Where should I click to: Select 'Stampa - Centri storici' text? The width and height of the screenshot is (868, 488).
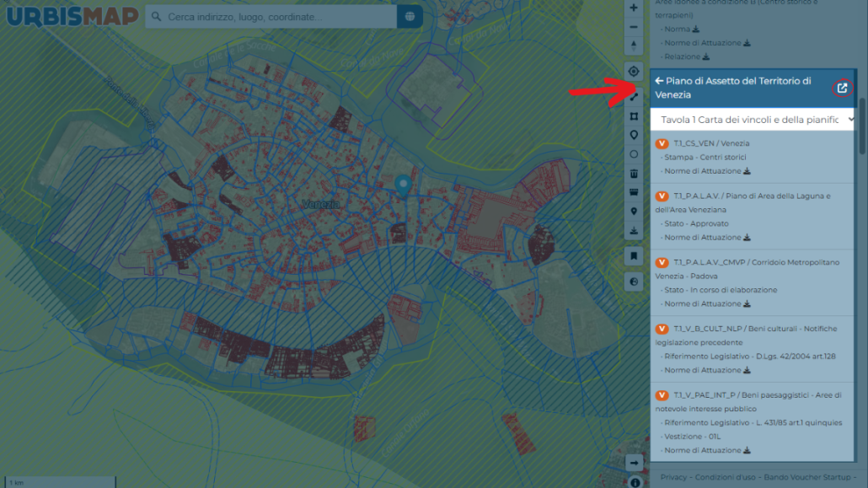(705, 158)
